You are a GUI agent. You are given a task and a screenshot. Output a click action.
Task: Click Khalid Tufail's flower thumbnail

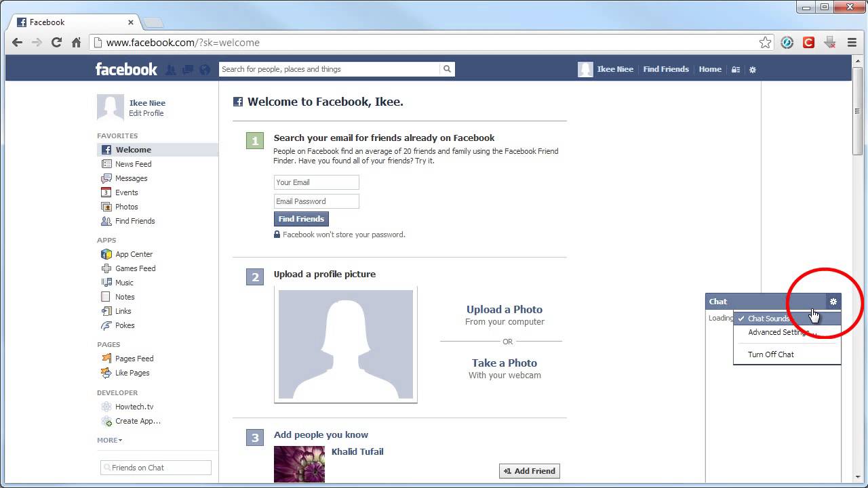click(x=299, y=464)
